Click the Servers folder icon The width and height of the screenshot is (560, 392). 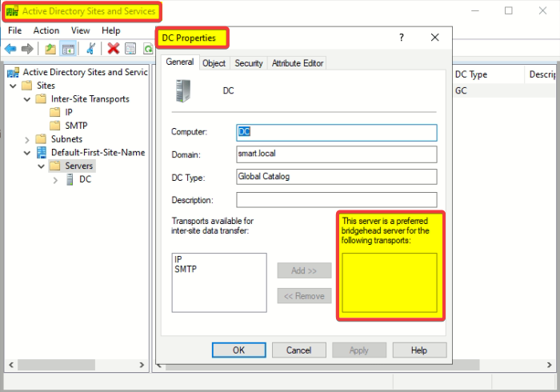click(54, 166)
